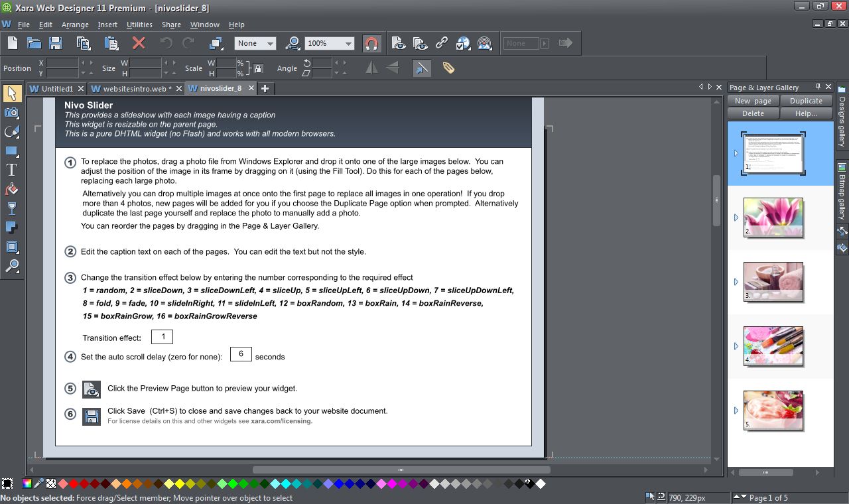The image size is (849, 504).
Task: Open the File menu
Action: pyautogui.click(x=24, y=25)
